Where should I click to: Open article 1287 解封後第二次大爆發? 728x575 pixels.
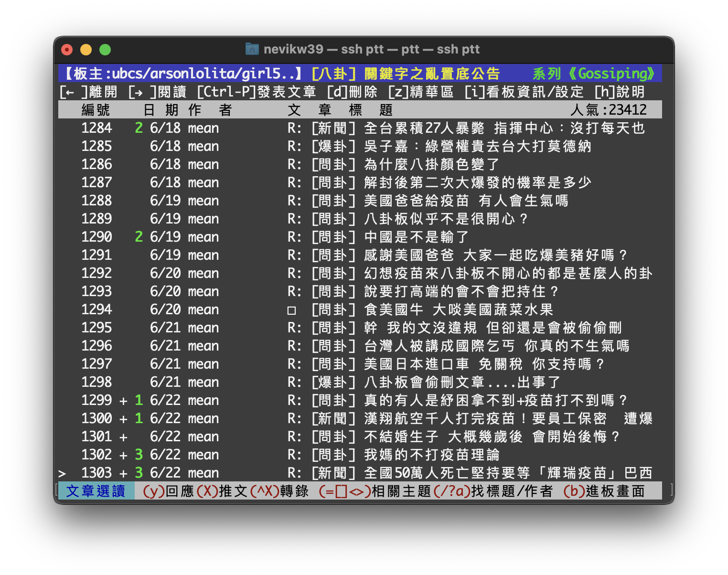360,182
